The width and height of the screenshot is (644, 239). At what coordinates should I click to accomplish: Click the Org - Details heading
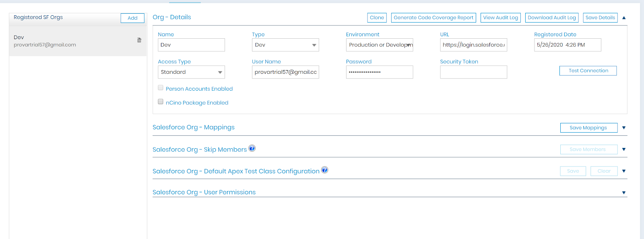click(x=172, y=17)
